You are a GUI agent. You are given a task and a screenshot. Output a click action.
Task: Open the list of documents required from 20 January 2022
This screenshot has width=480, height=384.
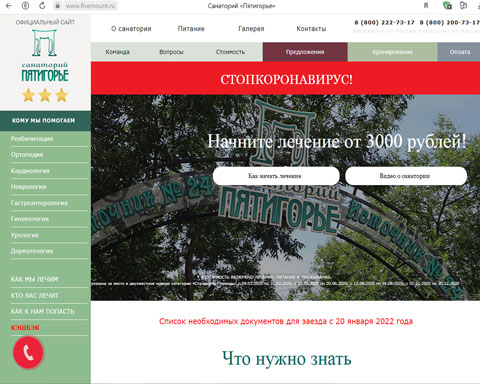(286, 321)
